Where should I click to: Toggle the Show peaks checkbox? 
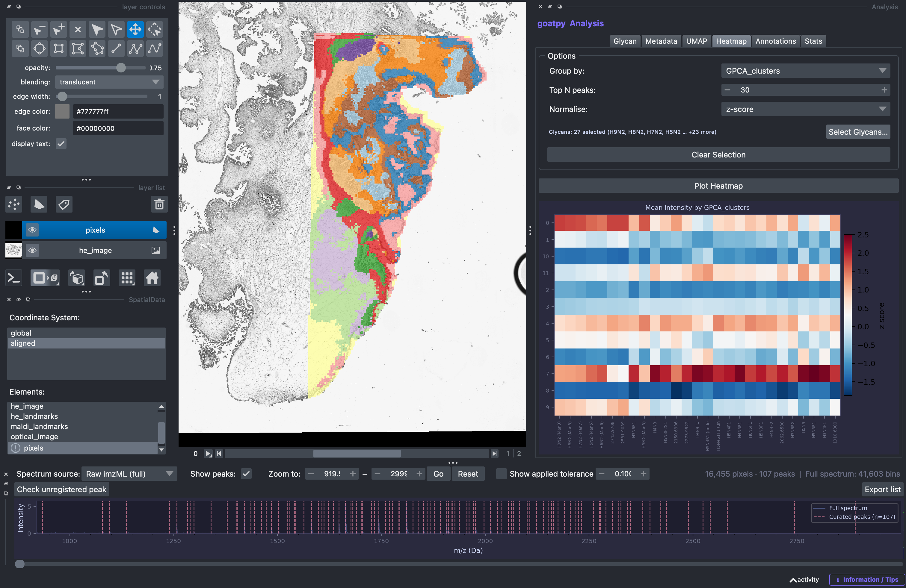pyautogui.click(x=246, y=474)
